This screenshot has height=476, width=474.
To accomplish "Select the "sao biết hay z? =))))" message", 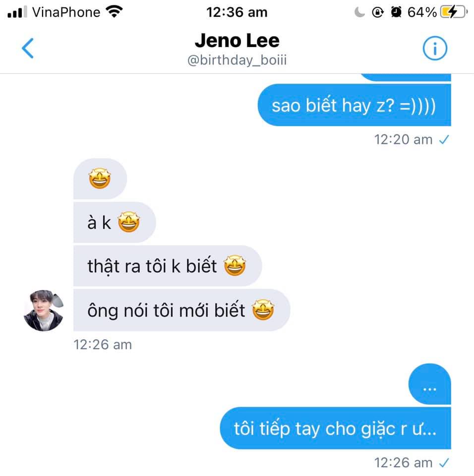I will point(354,105).
